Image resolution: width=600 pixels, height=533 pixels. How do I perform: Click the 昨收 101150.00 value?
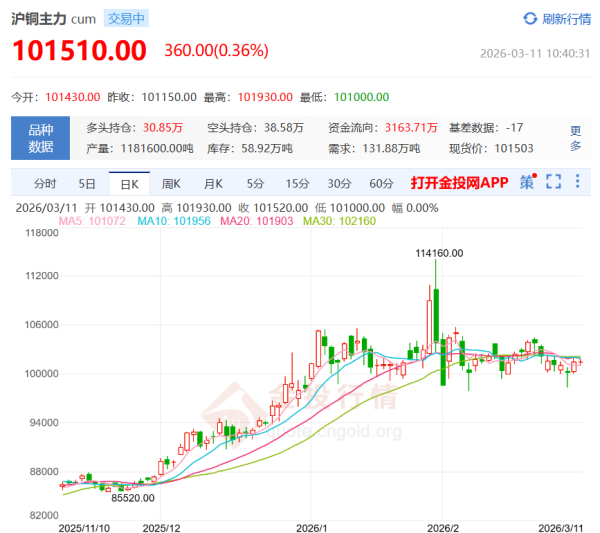tap(169, 97)
